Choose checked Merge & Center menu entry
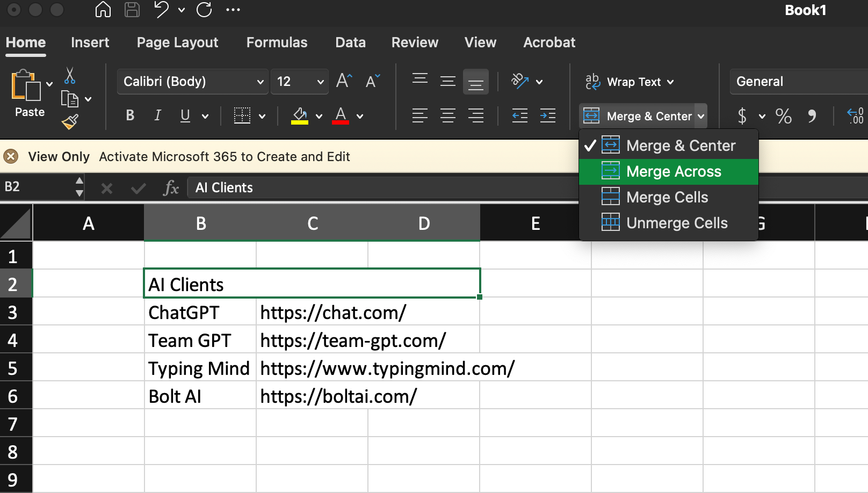The height and width of the screenshot is (493, 868). (x=669, y=146)
